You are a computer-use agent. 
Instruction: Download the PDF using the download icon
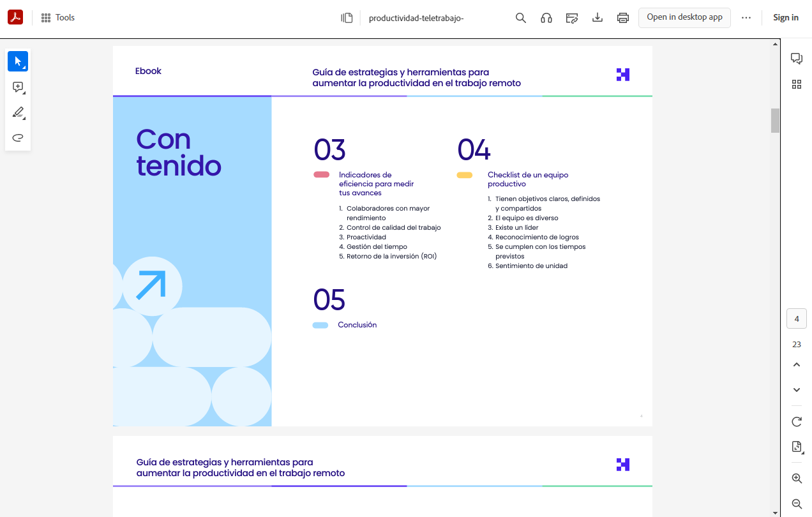[x=597, y=17]
